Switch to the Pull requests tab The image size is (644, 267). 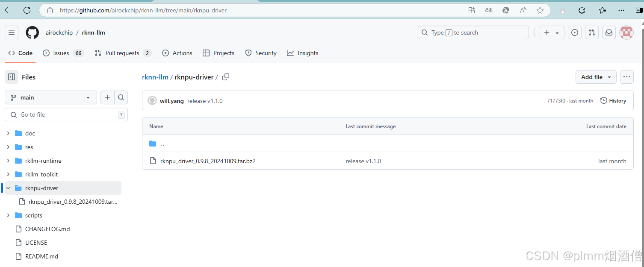[x=123, y=53]
